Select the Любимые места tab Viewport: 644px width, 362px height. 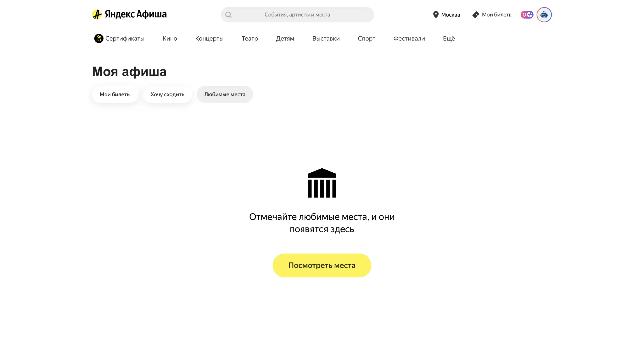(225, 94)
